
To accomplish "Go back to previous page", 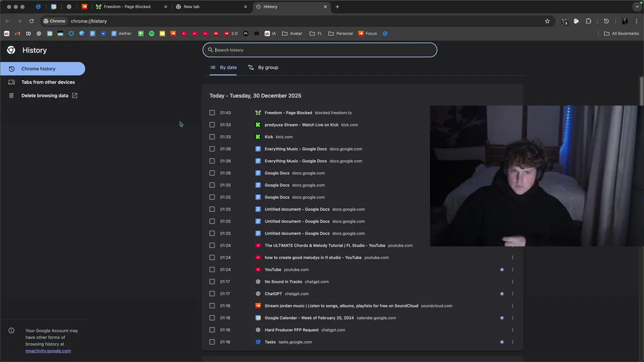I will pos(8,21).
